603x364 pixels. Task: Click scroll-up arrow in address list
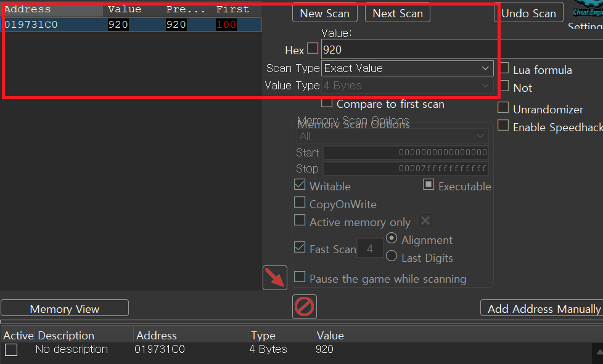(599, 351)
